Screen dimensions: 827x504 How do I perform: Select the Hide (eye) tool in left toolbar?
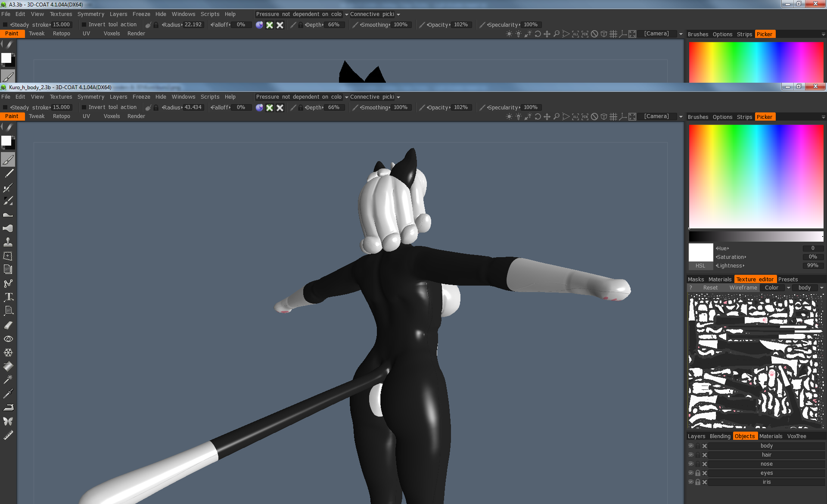click(8, 339)
